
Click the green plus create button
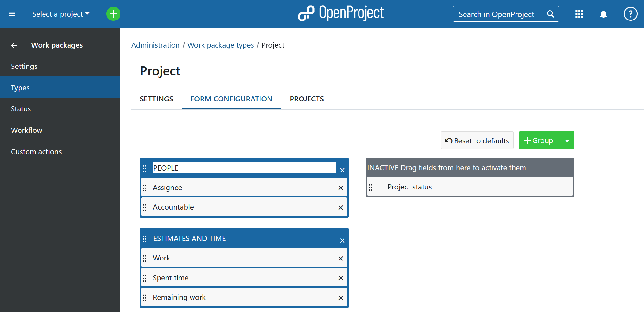tap(113, 14)
